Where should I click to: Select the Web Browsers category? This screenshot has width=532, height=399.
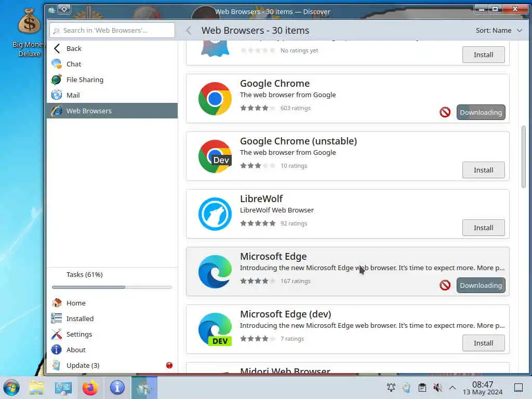112,111
